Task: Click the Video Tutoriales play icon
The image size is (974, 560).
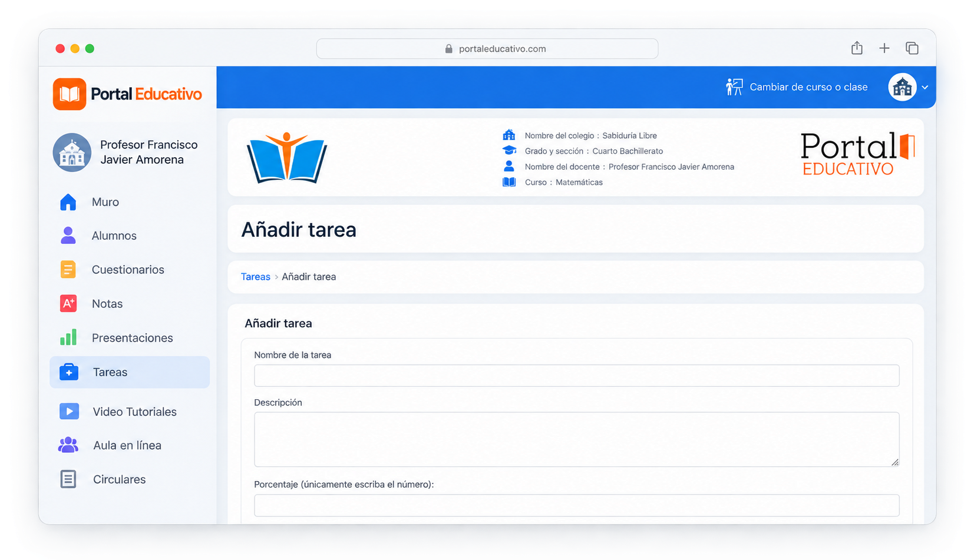Action: click(x=69, y=411)
